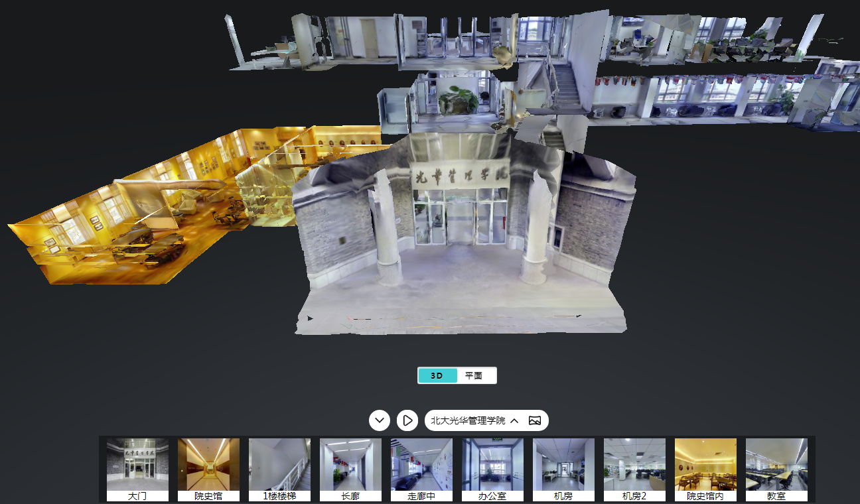Collapse the thumbnail strip with the down chevron
860x504 pixels.
(x=380, y=420)
